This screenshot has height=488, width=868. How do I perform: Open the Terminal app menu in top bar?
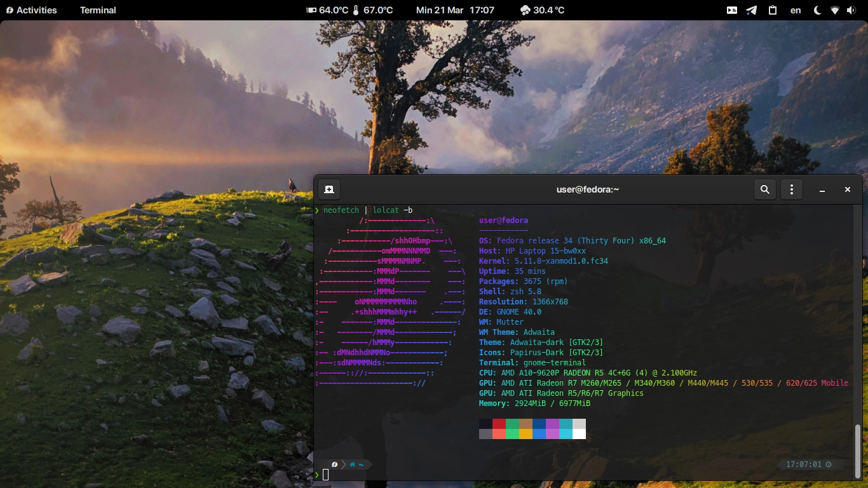98,10
